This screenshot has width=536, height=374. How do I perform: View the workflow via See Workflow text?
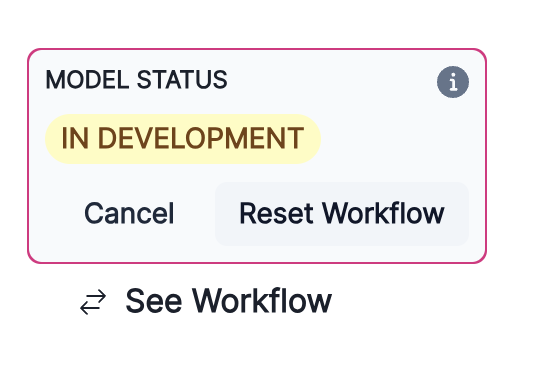(228, 301)
